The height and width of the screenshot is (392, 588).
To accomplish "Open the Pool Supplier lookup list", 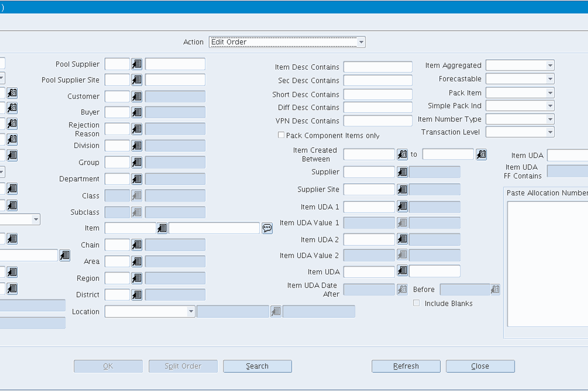I will pos(137,64).
